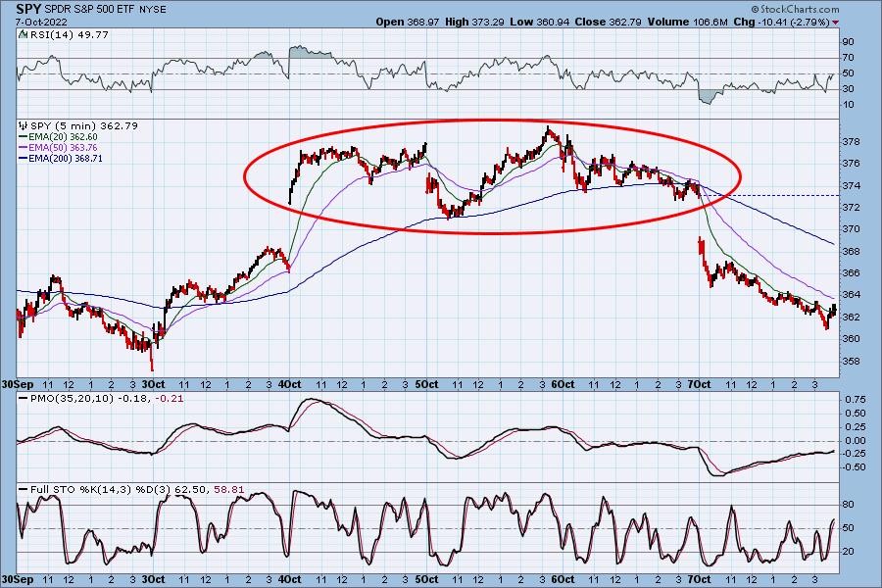Click the 374 price axis label
The height and width of the screenshot is (588, 882).
(852, 185)
